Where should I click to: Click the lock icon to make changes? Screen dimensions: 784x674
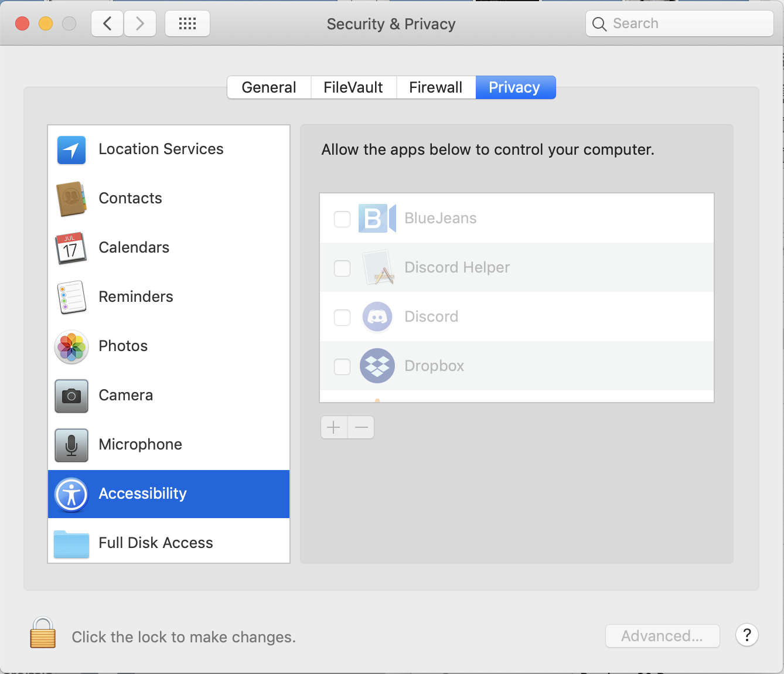click(x=43, y=632)
